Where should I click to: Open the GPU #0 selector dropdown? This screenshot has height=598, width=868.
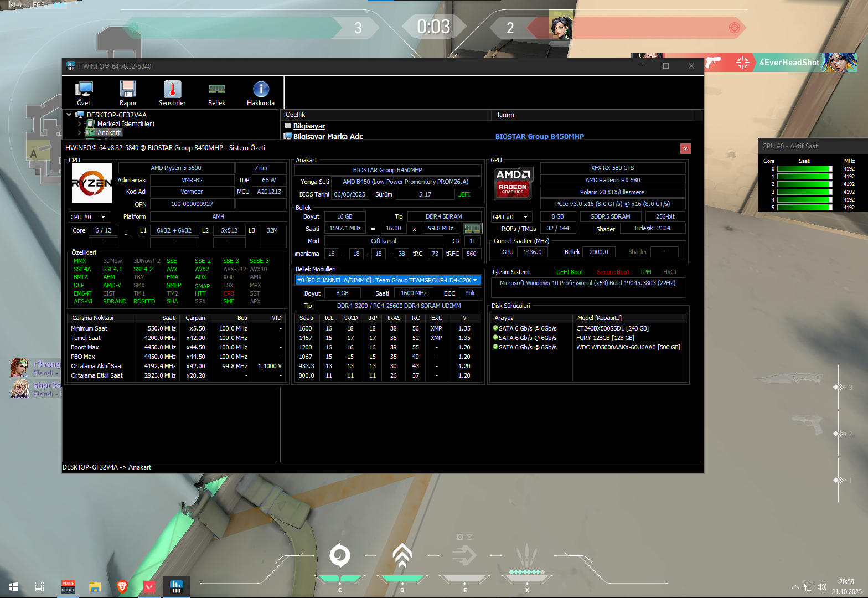point(512,217)
